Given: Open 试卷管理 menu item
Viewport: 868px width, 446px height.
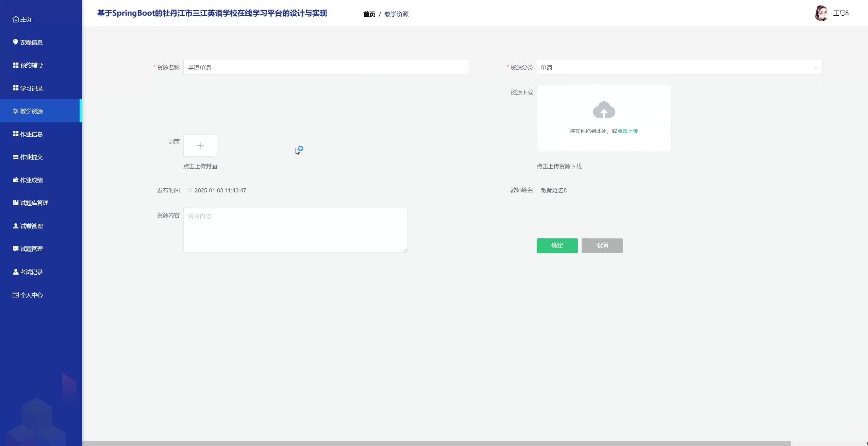Looking at the screenshot, I should pos(31,226).
